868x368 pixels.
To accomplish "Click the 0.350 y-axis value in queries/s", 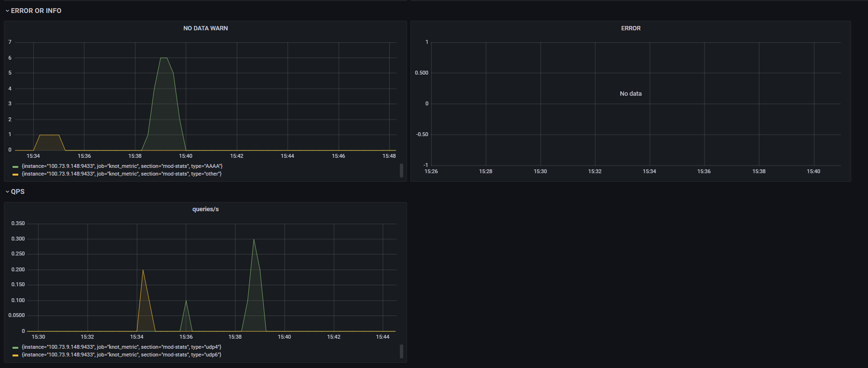I will click(18, 224).
